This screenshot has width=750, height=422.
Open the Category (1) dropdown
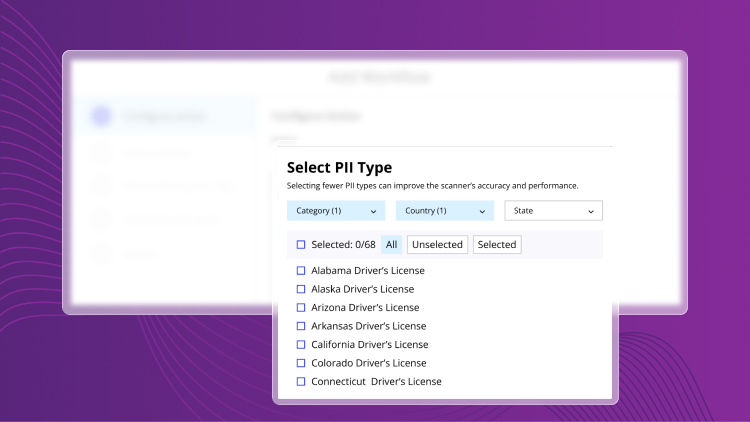[335, 211]
